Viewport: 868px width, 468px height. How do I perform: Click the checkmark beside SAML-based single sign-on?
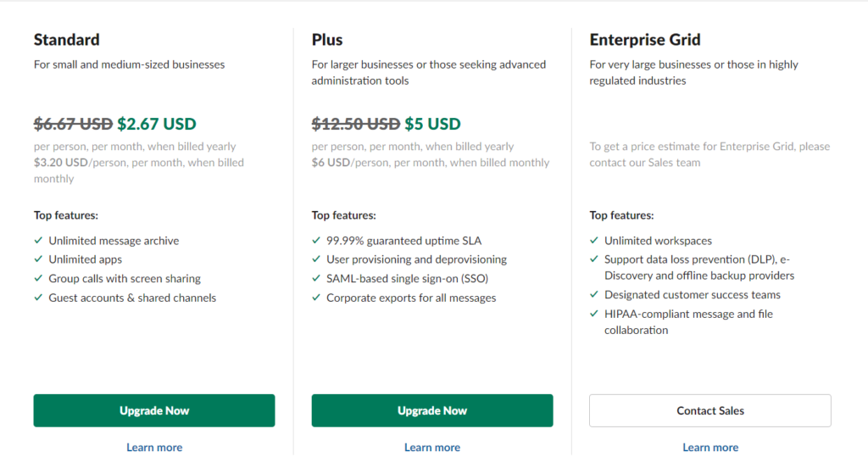pos(316,278)
